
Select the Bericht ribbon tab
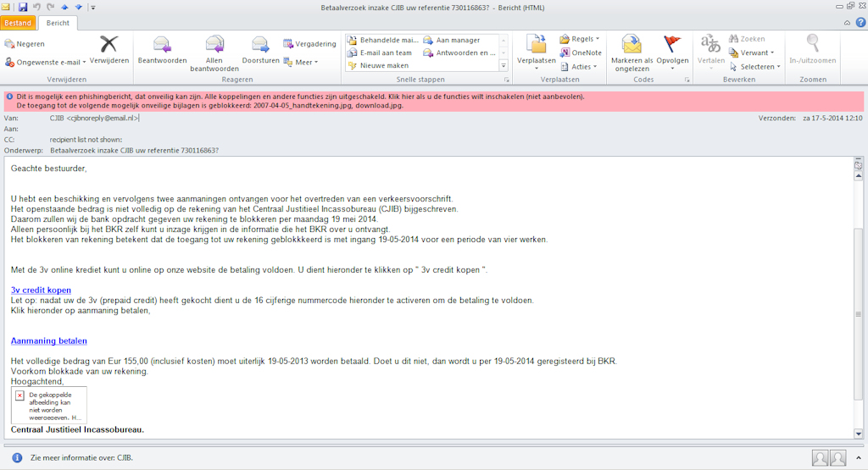pos(58,23)
